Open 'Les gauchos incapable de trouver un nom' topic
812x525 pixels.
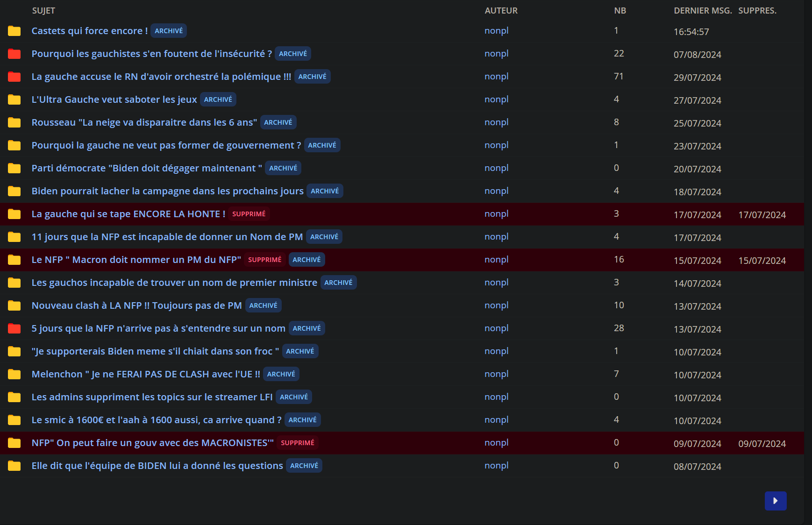[x=174, y=283]
